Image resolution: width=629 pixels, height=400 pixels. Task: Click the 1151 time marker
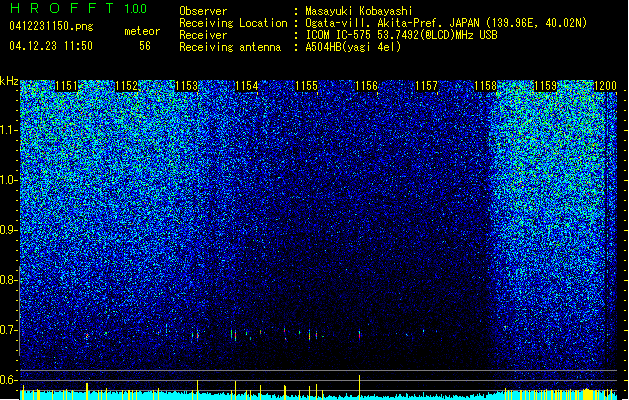(66, 86)
